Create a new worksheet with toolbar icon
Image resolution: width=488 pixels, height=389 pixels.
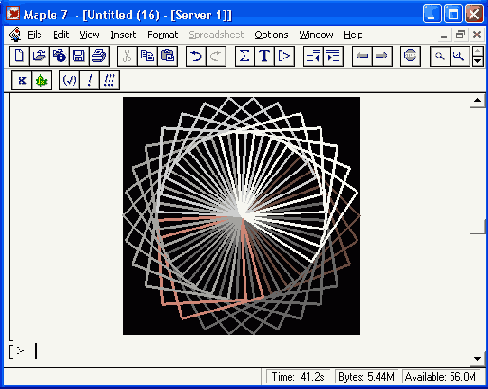(19, 56)
